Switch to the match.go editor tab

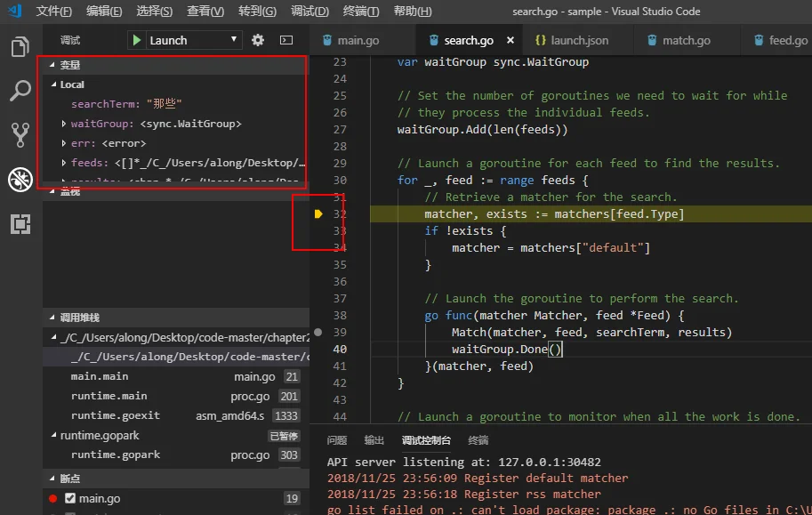[x=687, y=40]
